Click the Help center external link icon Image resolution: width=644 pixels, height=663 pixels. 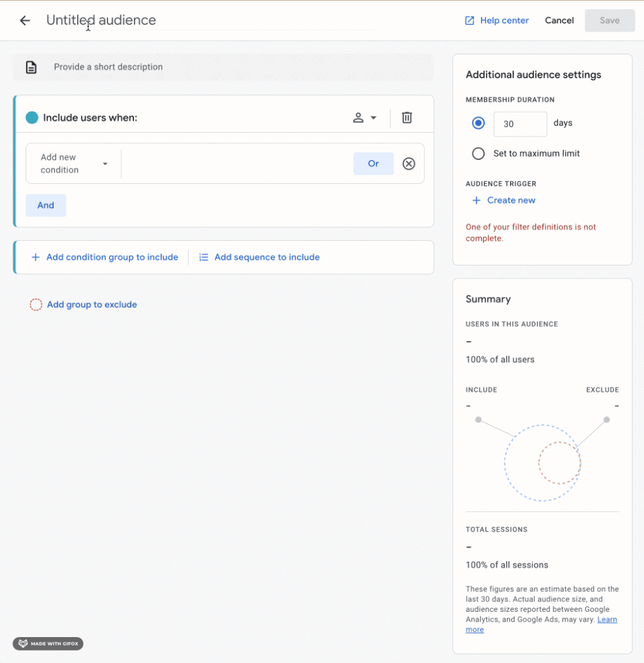pyautogui.click(x=470, y=21)
